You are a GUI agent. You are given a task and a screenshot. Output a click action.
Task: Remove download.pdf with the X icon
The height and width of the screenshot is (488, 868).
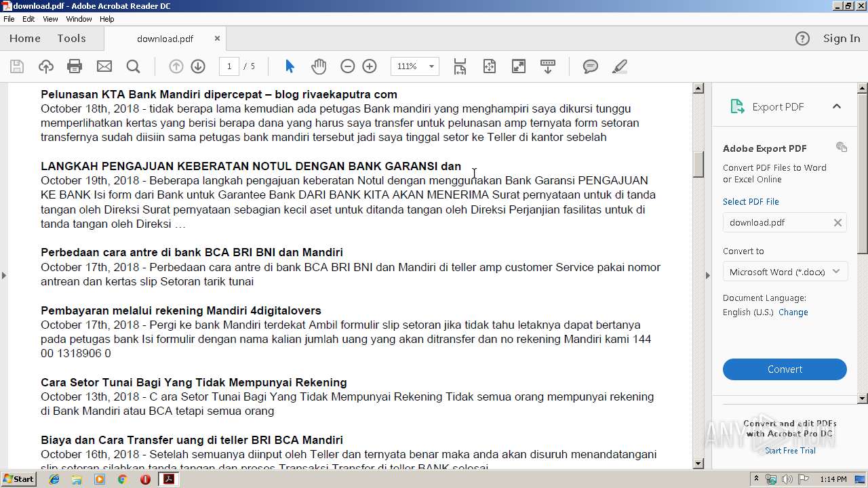tap(837, 222)
